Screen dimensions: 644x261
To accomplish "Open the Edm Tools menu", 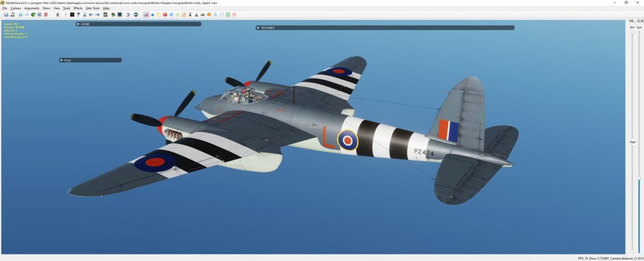I will pyautogui.click(x=92, y=8).
